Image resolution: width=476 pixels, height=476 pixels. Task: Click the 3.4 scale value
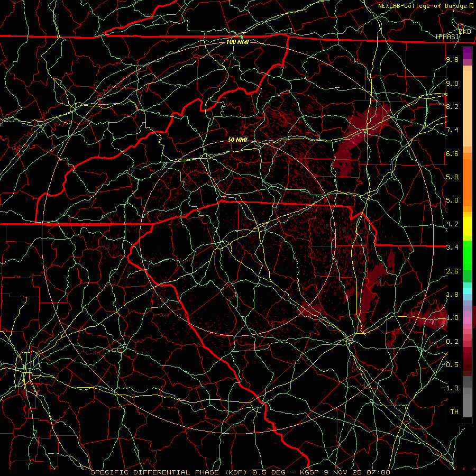pos(452,248)
